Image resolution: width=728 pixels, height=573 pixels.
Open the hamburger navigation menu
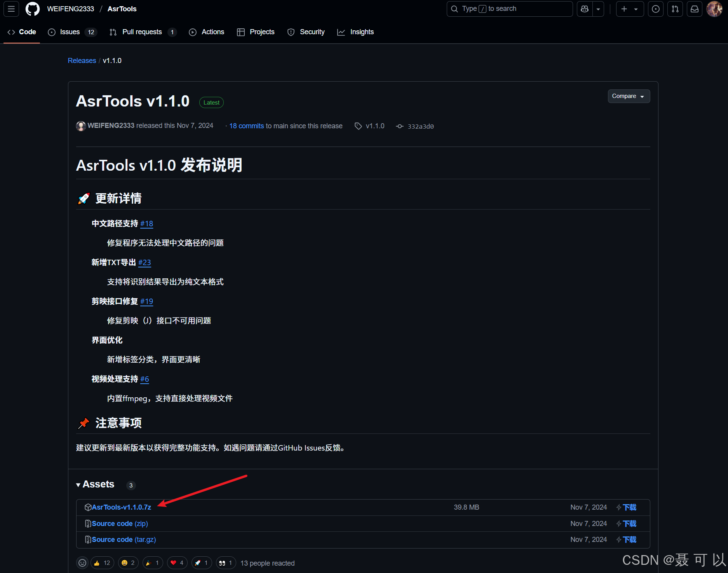click(11, 9)
